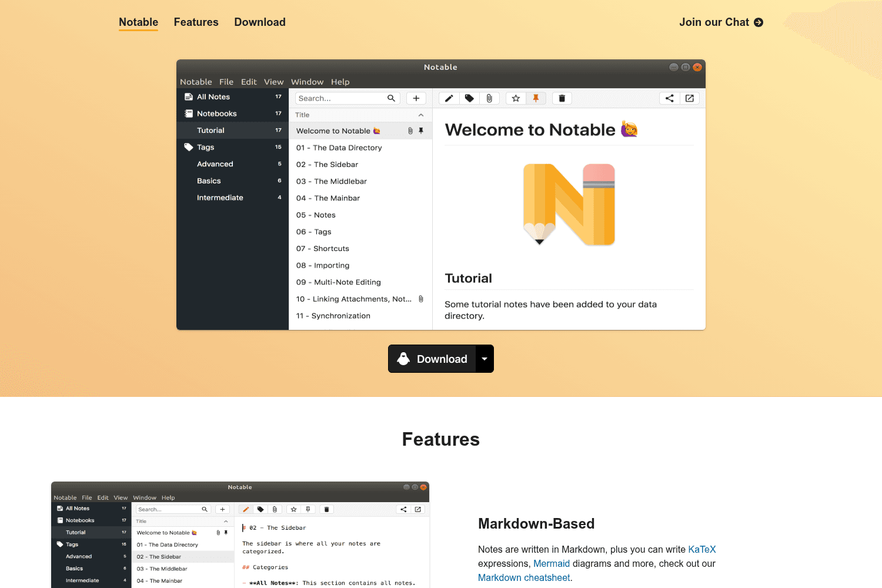Go to Features in page navigation
Viewport: 882px width, 588px height.
coord(196,22)
